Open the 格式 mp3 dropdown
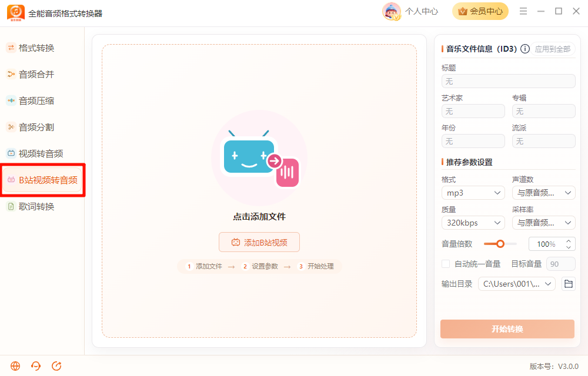Viewport: 588px width, 376px height. tap(473, 193)
